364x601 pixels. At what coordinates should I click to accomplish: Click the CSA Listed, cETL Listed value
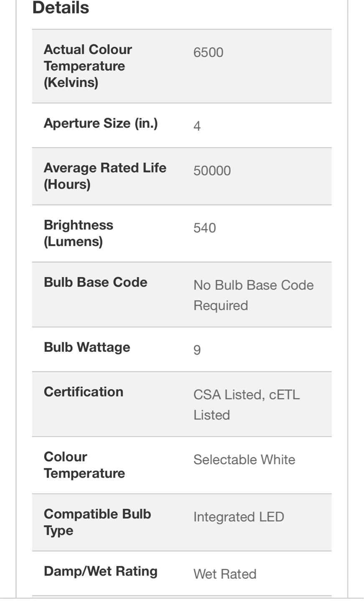247,405
